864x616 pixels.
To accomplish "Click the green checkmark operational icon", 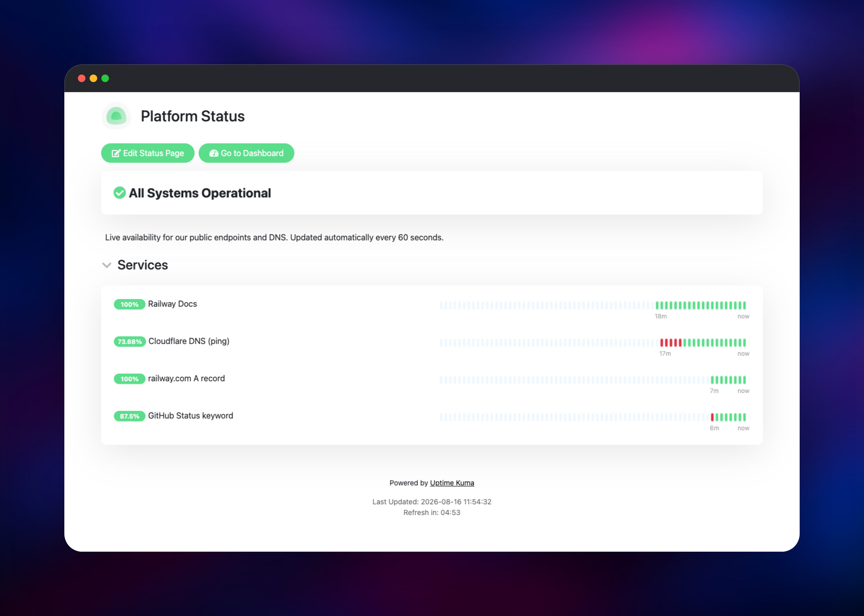I will click(119, 193).
